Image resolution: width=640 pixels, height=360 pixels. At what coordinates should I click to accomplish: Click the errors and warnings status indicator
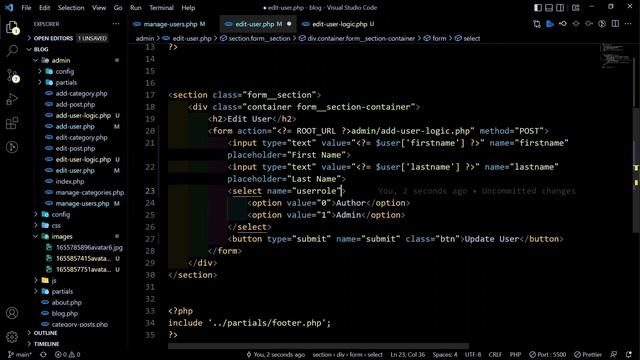pos(67,355)
